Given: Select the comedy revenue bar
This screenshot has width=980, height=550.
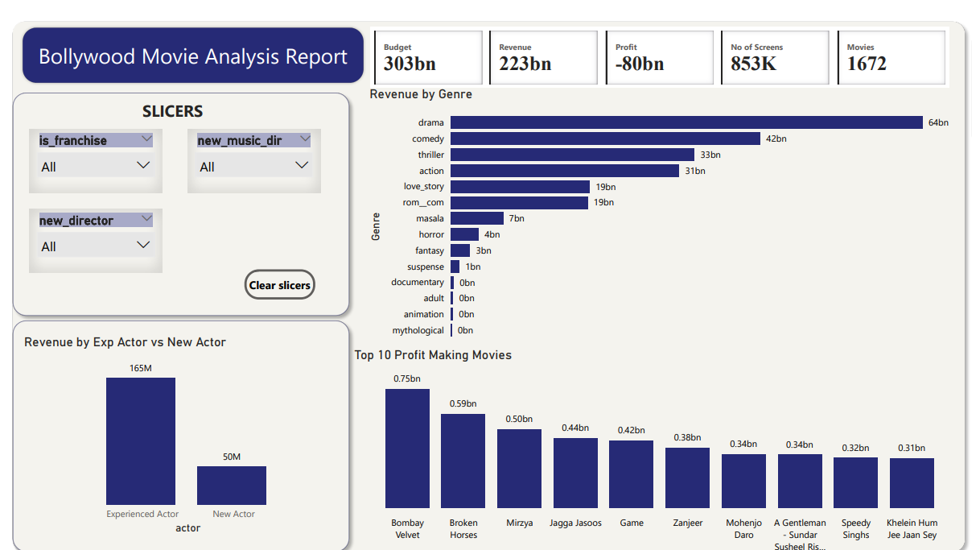Looking at the screenshot, I should coord(605,139).
